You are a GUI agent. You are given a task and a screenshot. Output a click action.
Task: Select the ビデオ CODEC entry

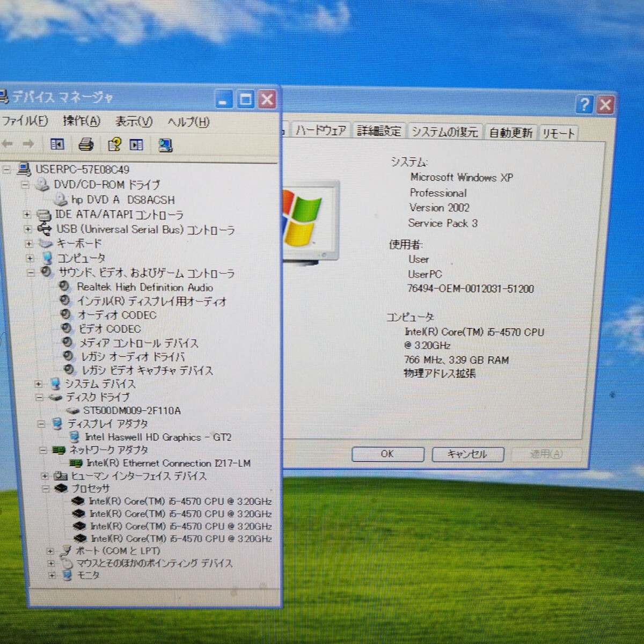point(110,329)
